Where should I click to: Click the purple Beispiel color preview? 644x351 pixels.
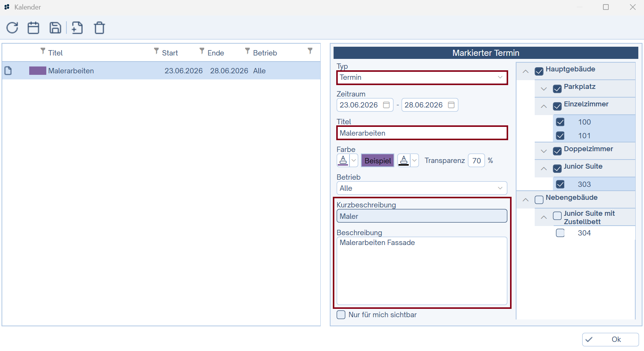click(x=378, y=161)
